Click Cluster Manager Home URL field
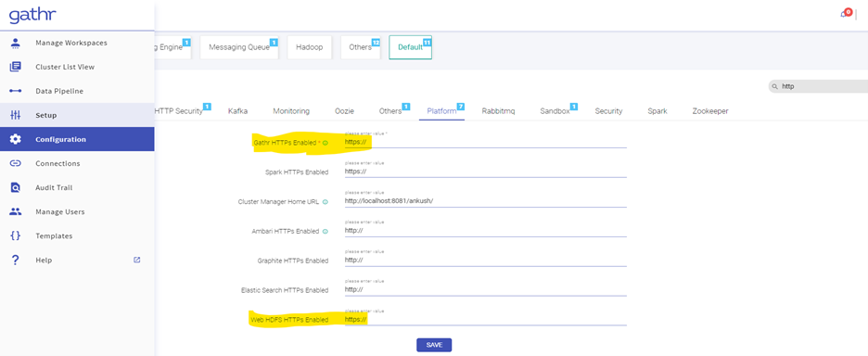This screenshot has height=356, width=868. tap(486, 201)
